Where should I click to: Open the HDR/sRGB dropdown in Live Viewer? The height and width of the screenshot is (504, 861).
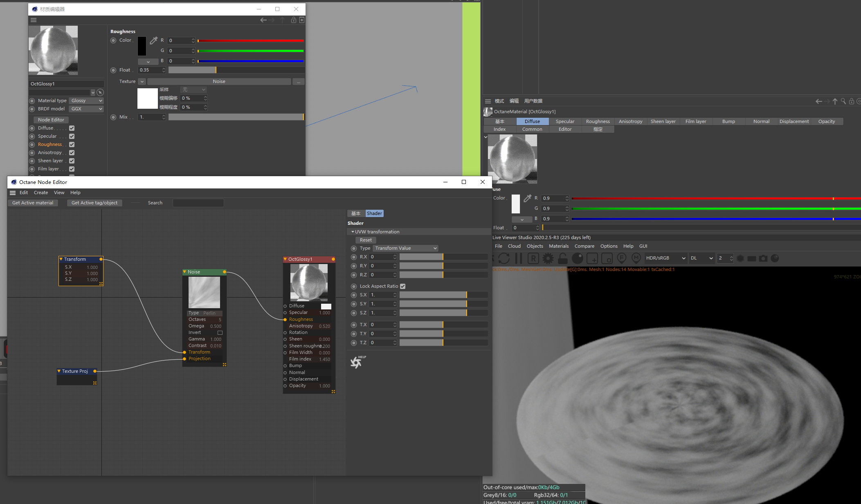click(x=665, y=258)
